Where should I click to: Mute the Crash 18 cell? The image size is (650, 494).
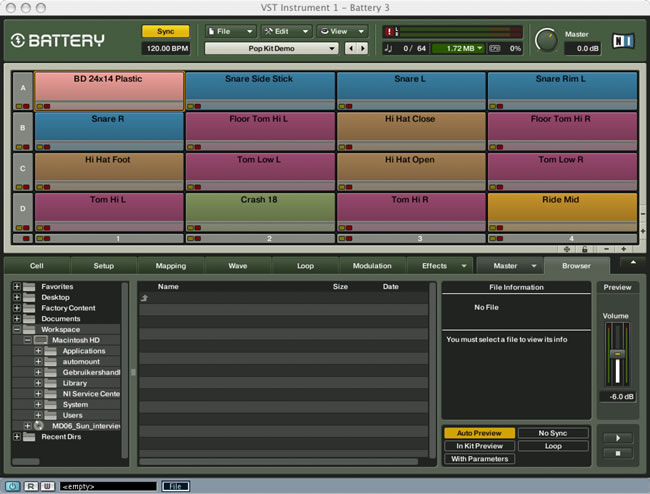tap(198, 228)
